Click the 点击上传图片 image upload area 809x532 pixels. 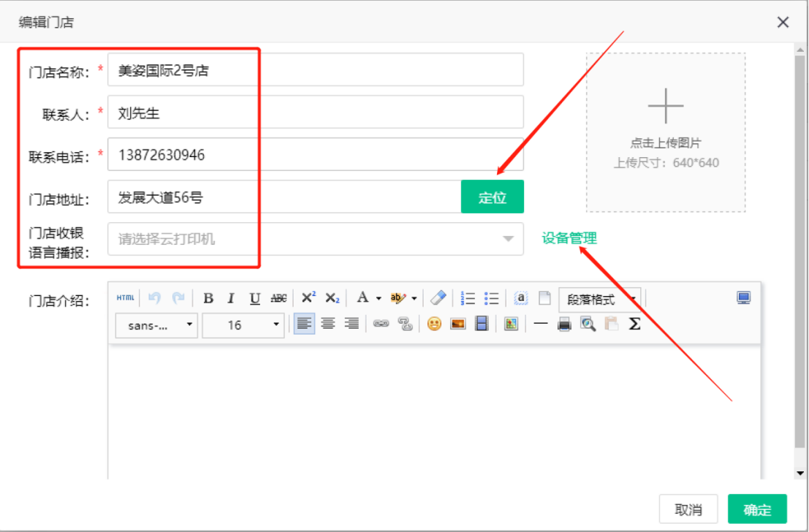tap(665, 132)
